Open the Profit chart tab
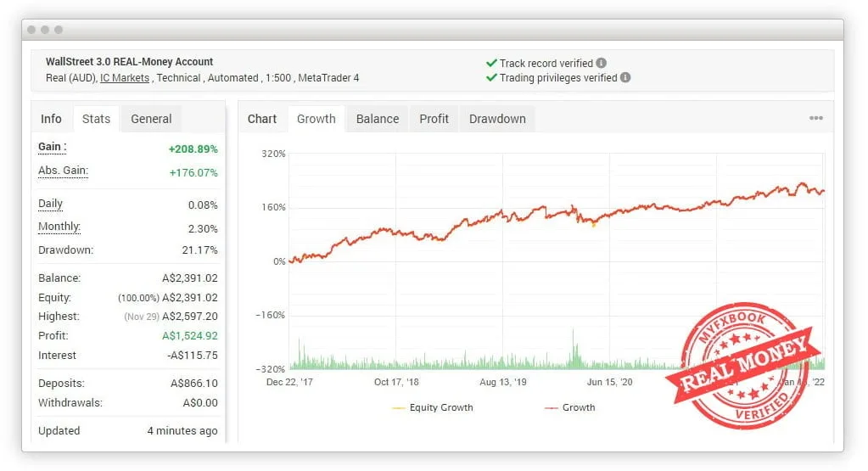Screen dimensions: 868x471 coord(434,119)
